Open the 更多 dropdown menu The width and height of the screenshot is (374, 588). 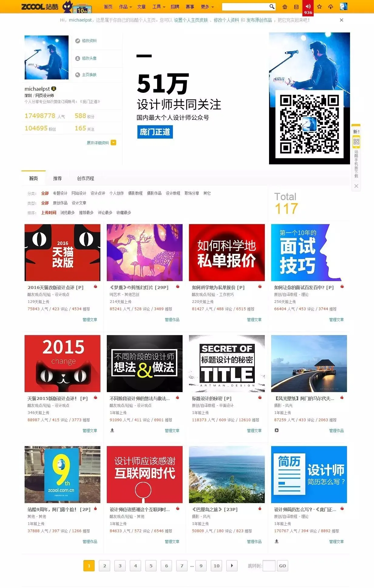207,7
